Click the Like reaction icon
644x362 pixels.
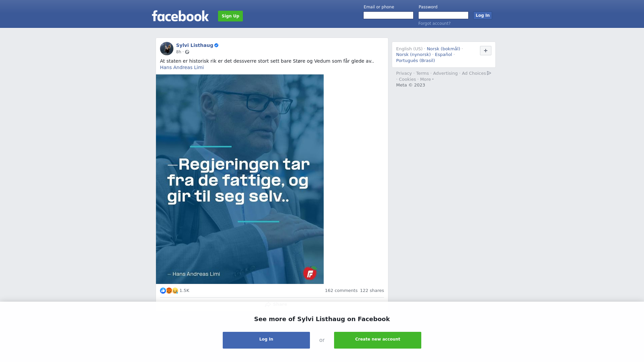pyautogui.click(x=163, y=291)
